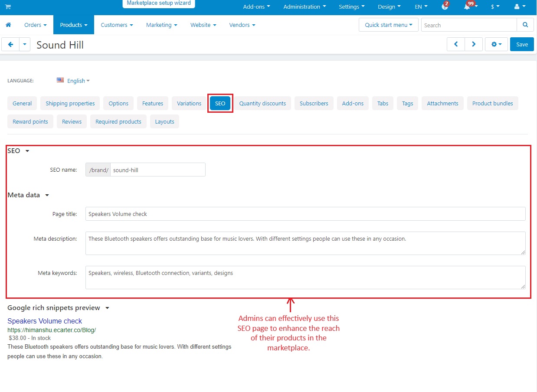Open the Speakers Volume check snippet link
This screenshot has width=537, height=392.
point(45,321)
